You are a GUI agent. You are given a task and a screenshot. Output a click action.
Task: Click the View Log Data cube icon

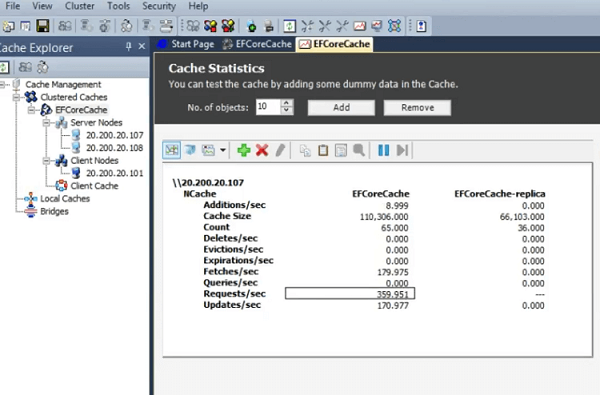click(x=190, y=150)
